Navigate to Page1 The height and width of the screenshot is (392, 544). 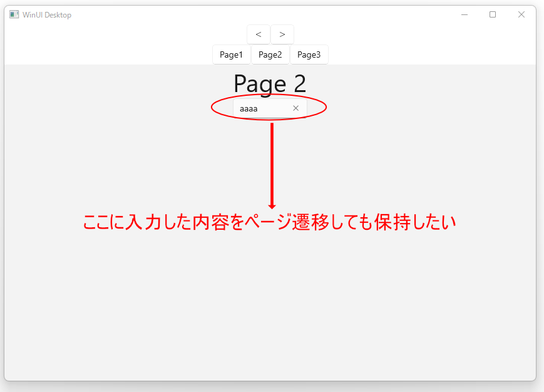coord(232,54)
